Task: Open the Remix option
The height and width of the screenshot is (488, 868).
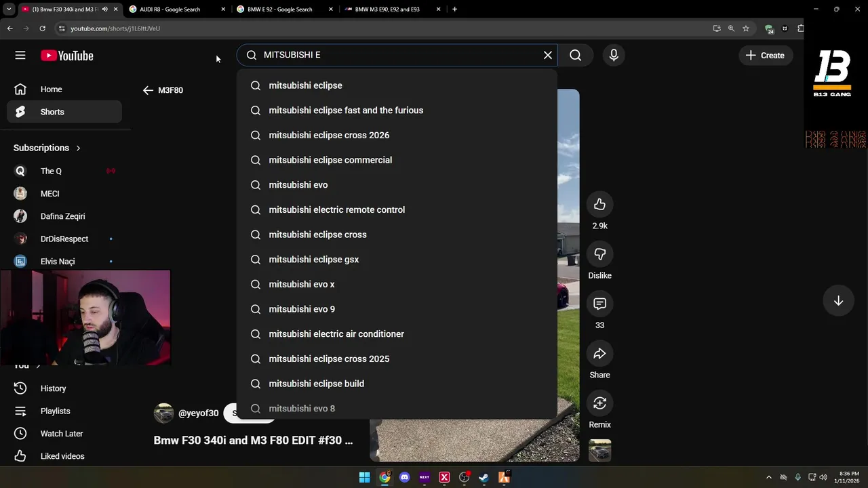Action: point(599,403)
